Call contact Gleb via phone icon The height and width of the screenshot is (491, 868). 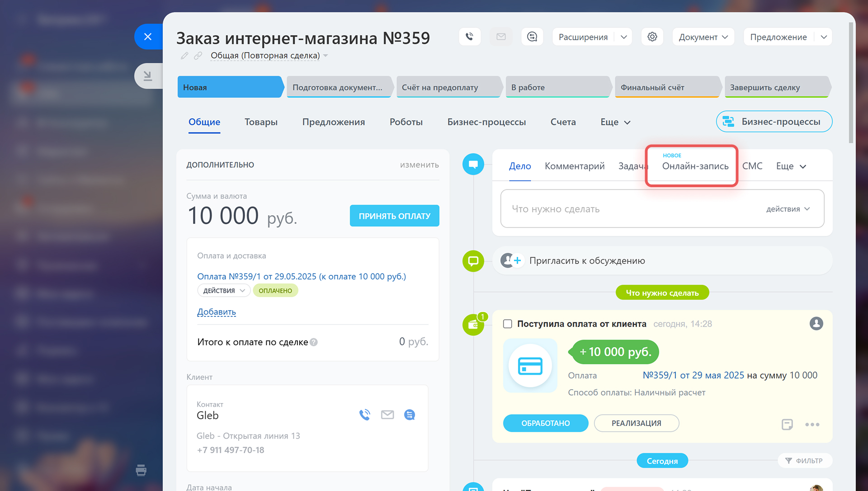click(364, 415)
